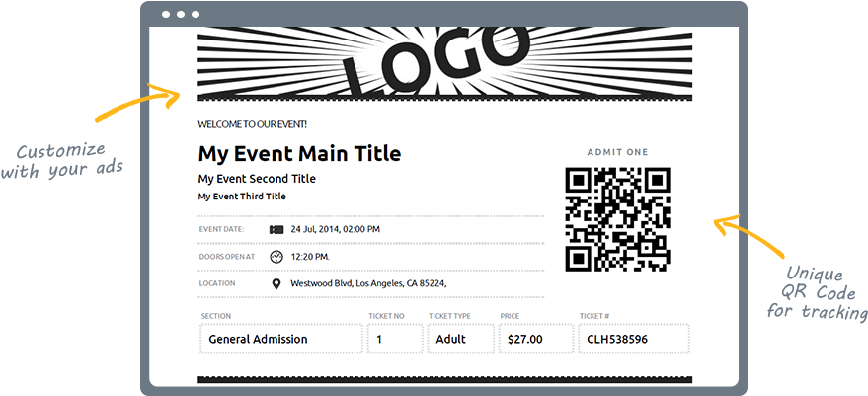Click the LOGO banner at top
The height and width of the screenshot is (396, 868).
[444, 63]
